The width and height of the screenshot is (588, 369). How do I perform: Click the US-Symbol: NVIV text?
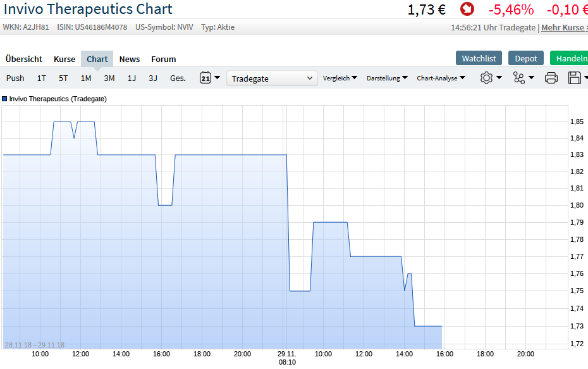tap(164, 27)
